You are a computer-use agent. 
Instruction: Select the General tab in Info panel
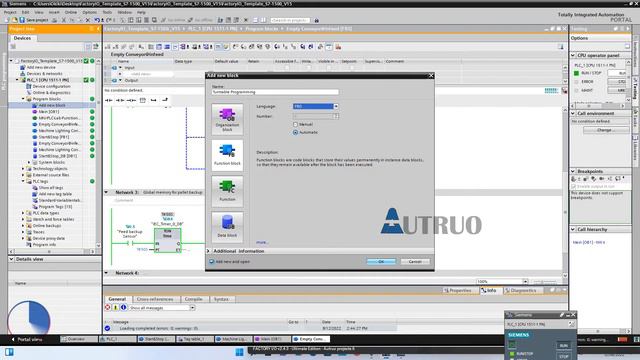117,299
